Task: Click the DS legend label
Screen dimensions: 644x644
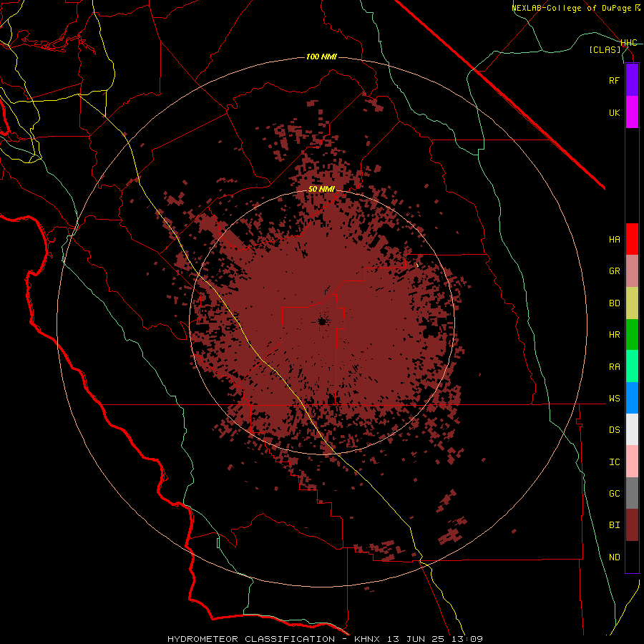Action: tap(614, 430)
